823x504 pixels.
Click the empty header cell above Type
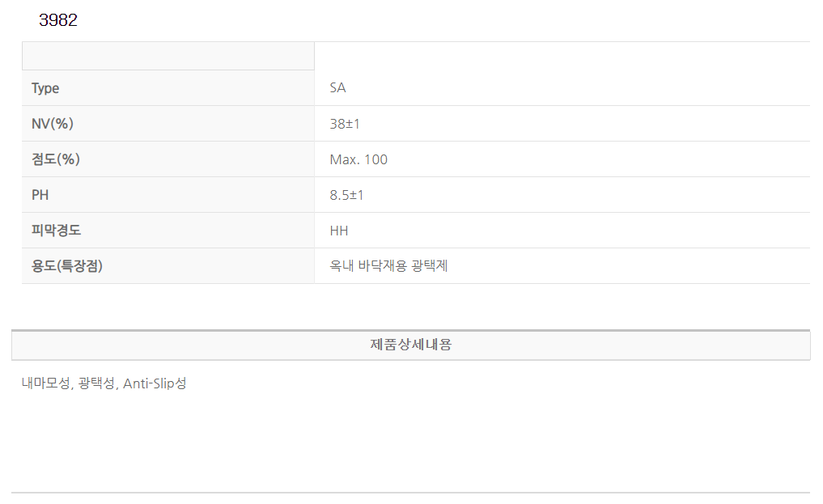[x=168, y=56]
